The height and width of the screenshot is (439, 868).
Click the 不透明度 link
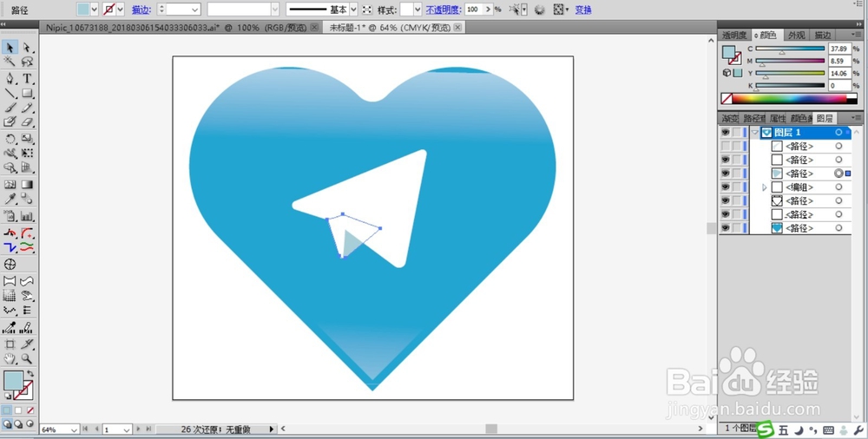[444, 10]
